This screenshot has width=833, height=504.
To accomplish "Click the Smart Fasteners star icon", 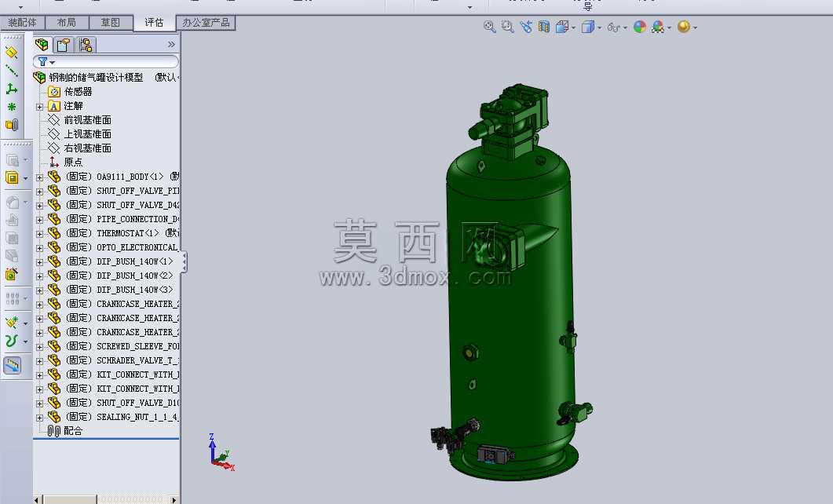I will point(12,323).
